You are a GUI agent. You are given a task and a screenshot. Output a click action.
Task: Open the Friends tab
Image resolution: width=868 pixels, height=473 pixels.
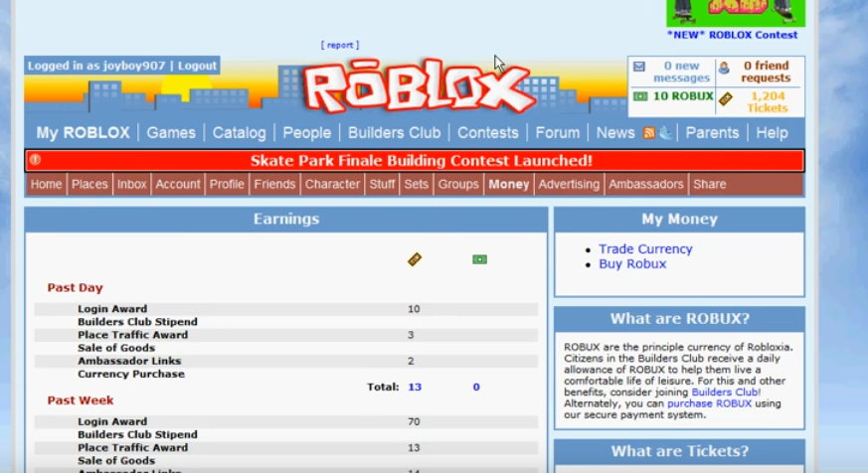click(274, 184)
